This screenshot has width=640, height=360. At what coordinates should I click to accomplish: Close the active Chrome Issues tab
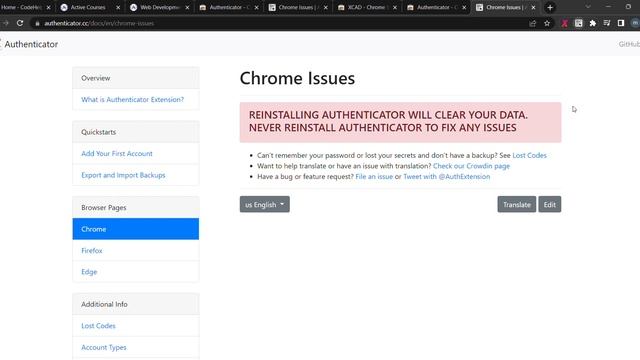tap(533, 7)
